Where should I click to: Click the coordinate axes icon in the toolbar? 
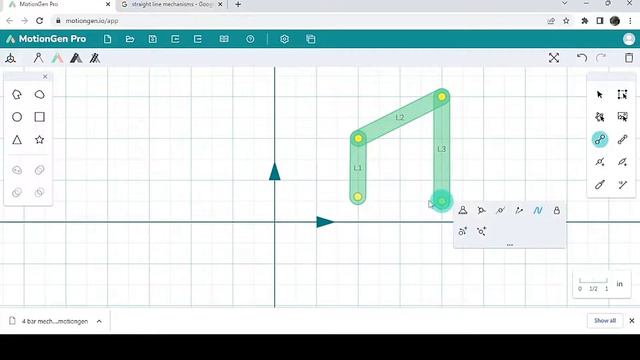click(11, 58)
